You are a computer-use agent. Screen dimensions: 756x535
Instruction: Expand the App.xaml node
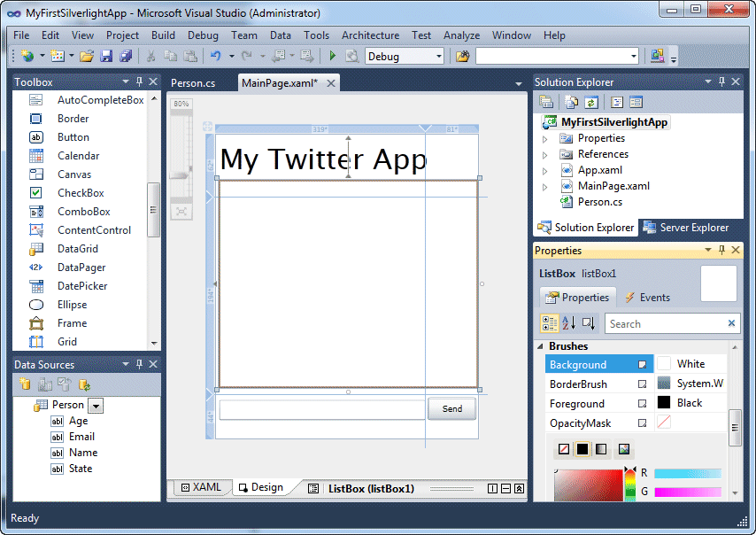pos(545,171)
